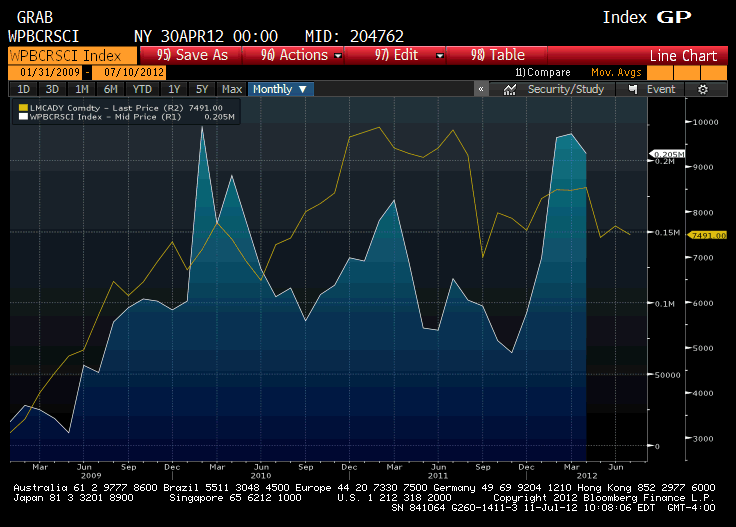Click the first moving average input box
Image resolution: width=736 pixels, height=527 pixels.
click(x=659, y=72)
